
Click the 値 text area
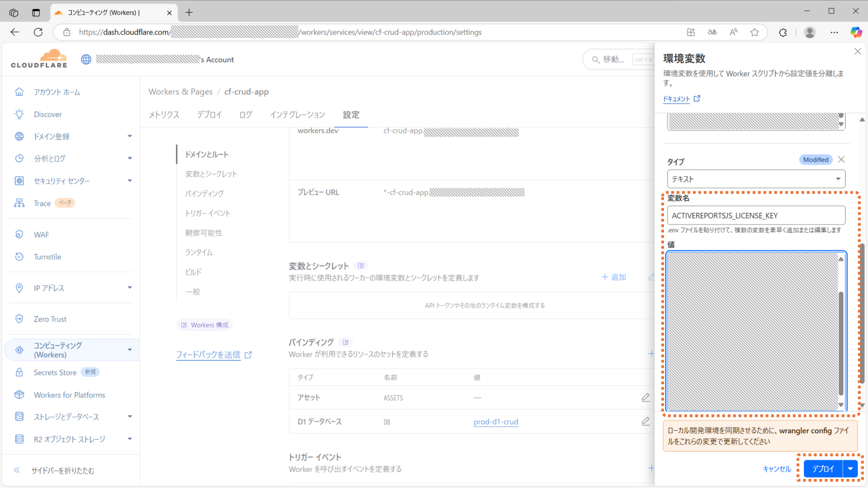[x=752, y=331]
